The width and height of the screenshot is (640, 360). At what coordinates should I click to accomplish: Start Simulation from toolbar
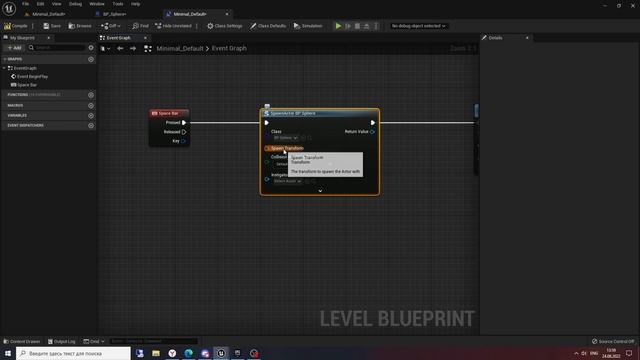click(308, 26)
